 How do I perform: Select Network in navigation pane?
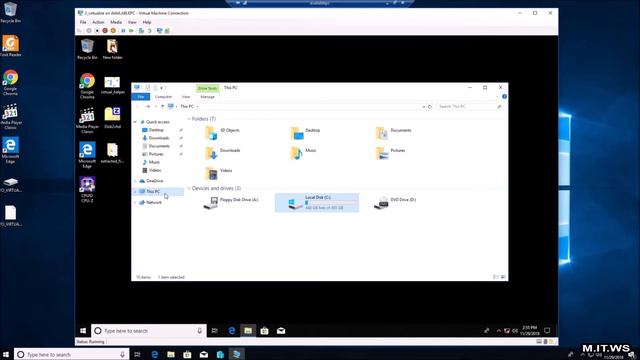153,202
